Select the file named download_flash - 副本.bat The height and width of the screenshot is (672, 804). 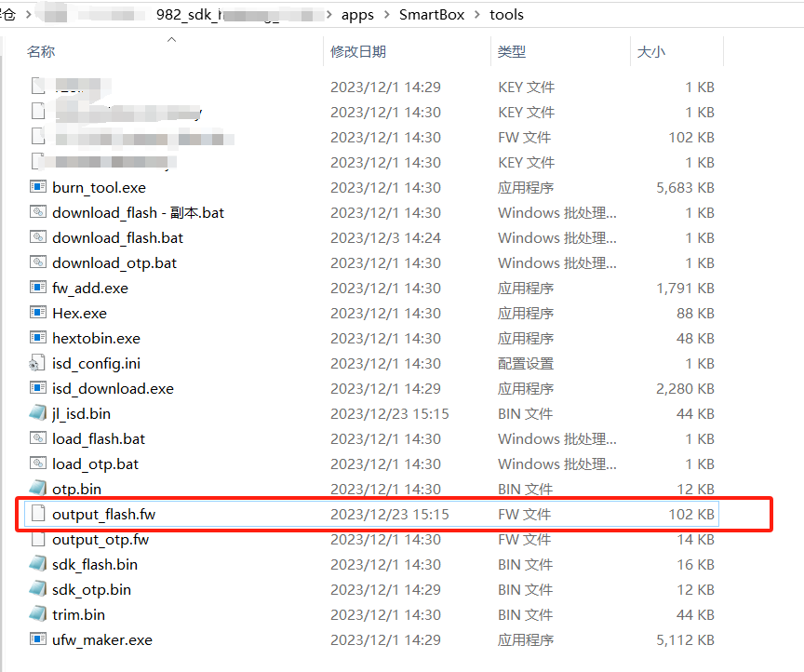[x=139, y=212]
